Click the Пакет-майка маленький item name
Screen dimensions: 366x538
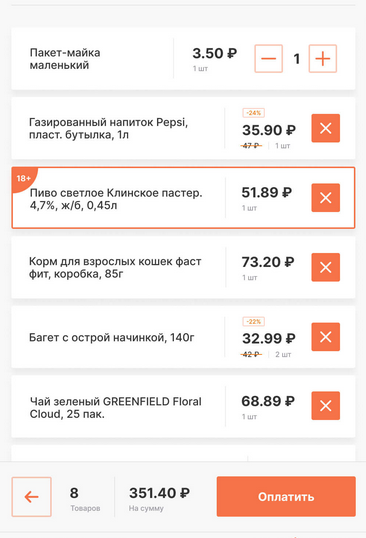point(65,59)
